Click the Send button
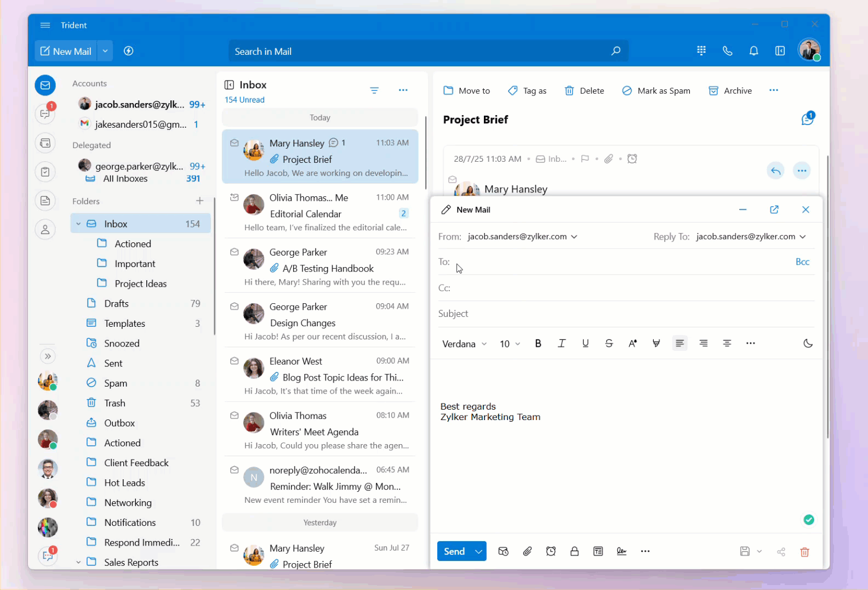 [454, 552]
